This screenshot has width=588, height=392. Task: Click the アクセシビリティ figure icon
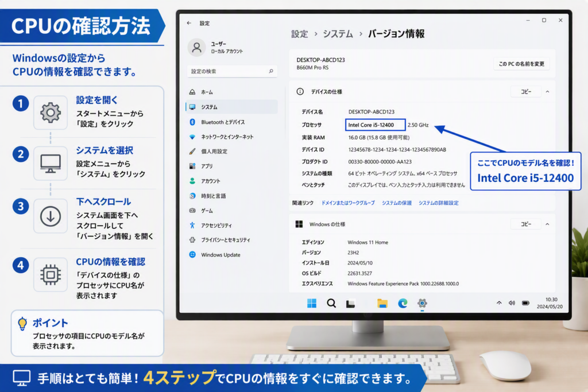[192, 225]
